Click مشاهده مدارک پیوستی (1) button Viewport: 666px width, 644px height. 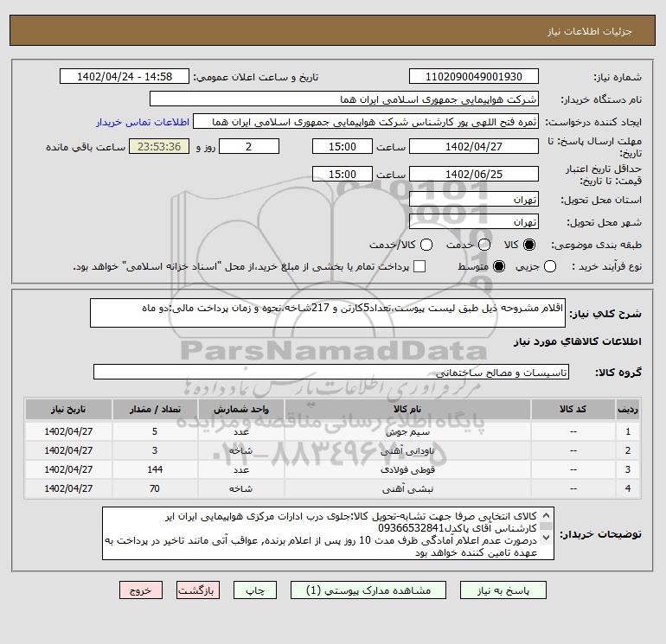(x=368, y=590)
